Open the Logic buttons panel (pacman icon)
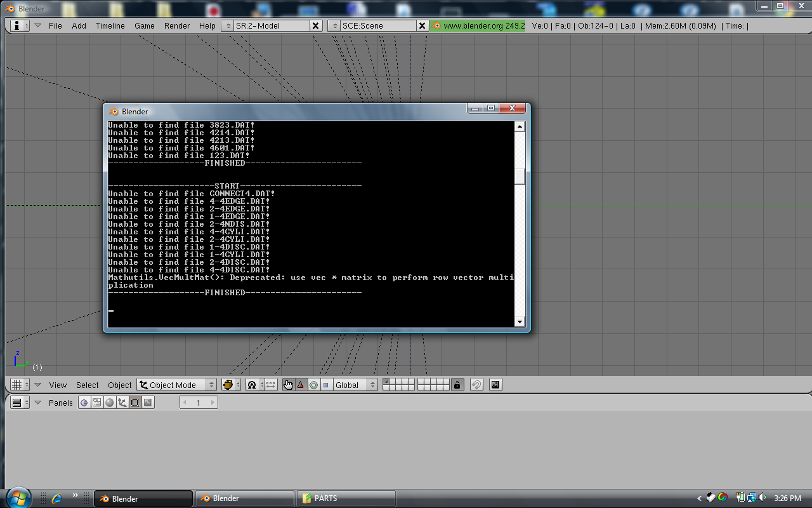The height and width of the screenshot is (508, 812). click(84, 402)
